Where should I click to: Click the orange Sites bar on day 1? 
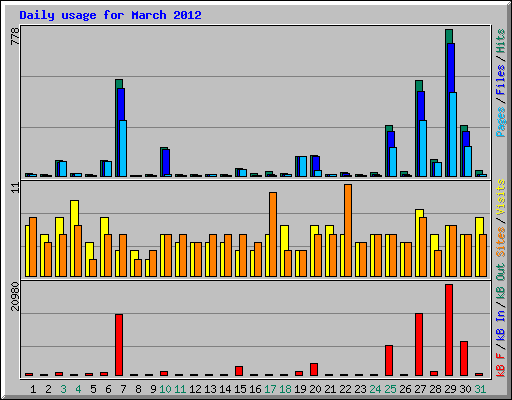(33, 247)
